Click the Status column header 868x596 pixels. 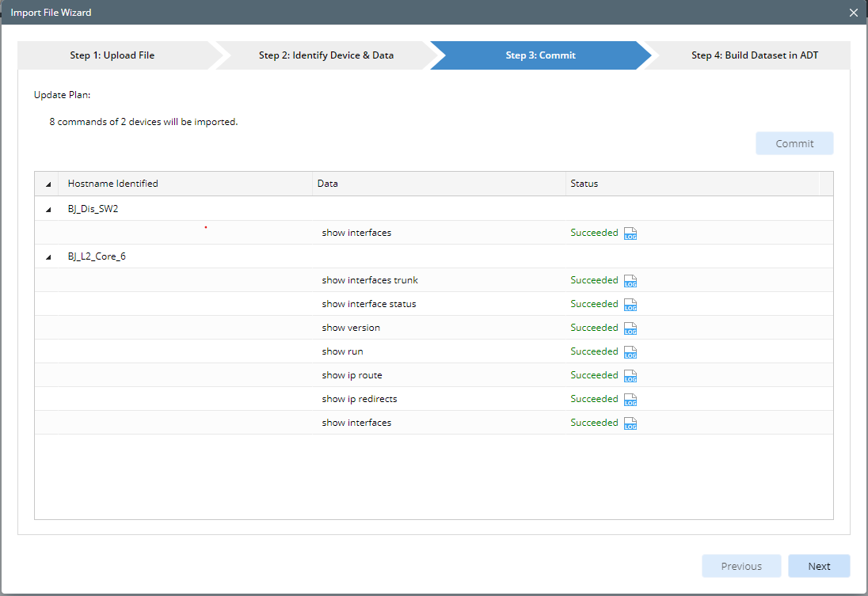coord(584,184)
